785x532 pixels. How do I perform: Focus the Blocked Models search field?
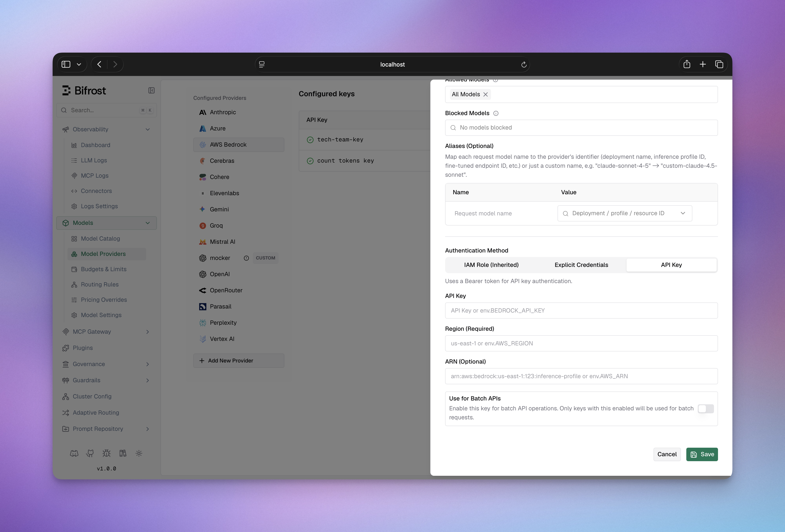(x=581, y=128)
